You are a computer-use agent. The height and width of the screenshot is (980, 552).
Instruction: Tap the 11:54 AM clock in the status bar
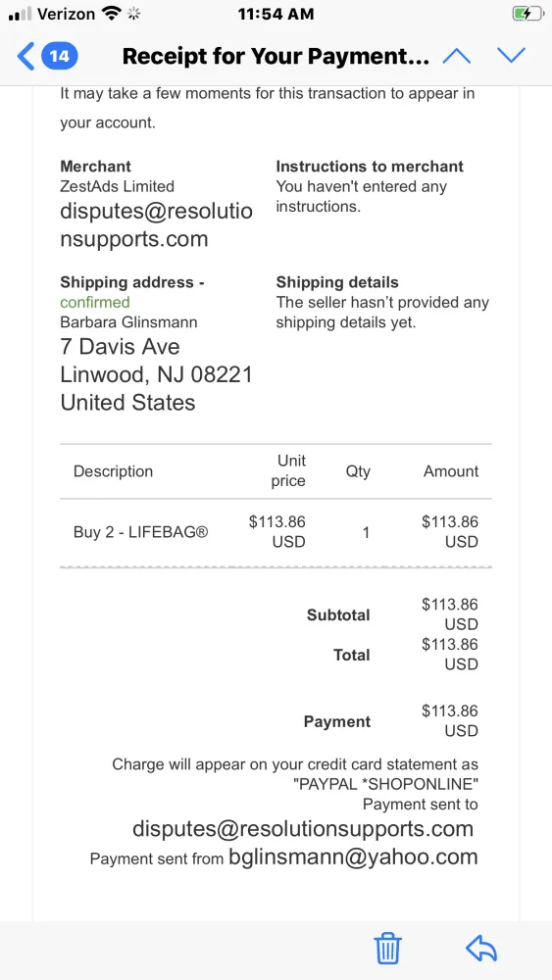click(276, 14)
